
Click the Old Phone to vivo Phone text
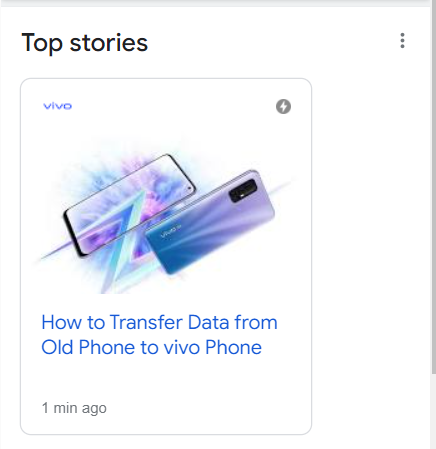coord(152,347)
